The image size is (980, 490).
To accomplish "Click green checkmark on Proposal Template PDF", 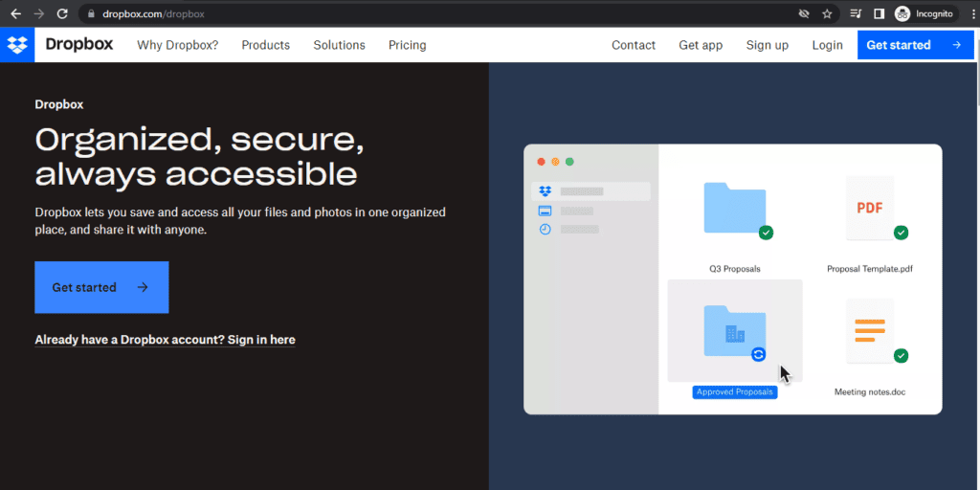I will coord(901,233).
